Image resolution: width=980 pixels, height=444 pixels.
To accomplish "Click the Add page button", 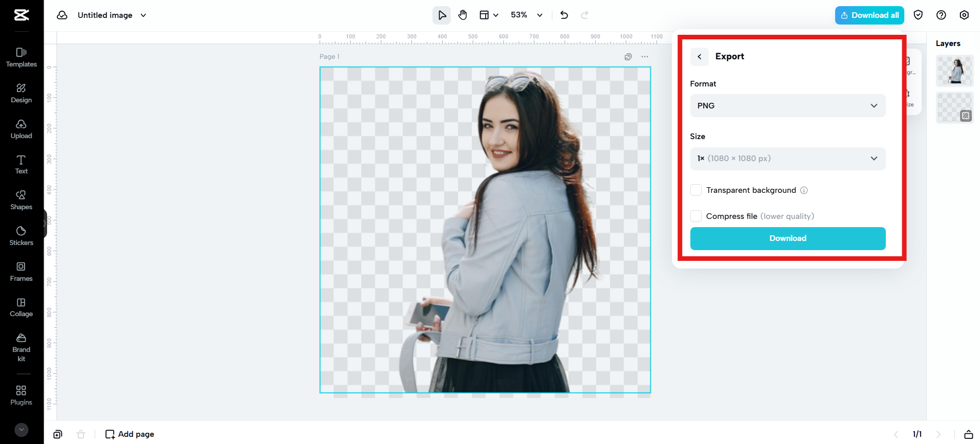I will click(130, 434).
